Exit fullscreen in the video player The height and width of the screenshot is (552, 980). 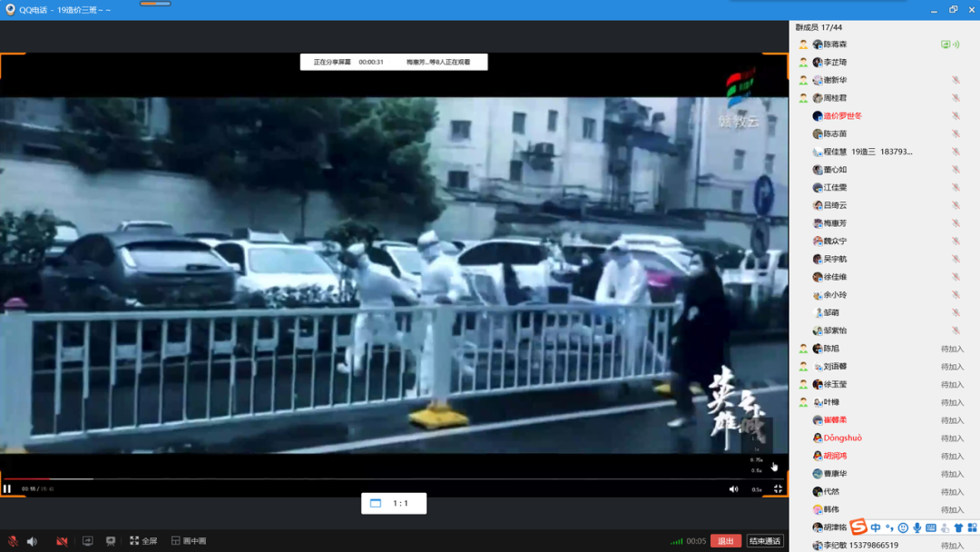point(778,489)
